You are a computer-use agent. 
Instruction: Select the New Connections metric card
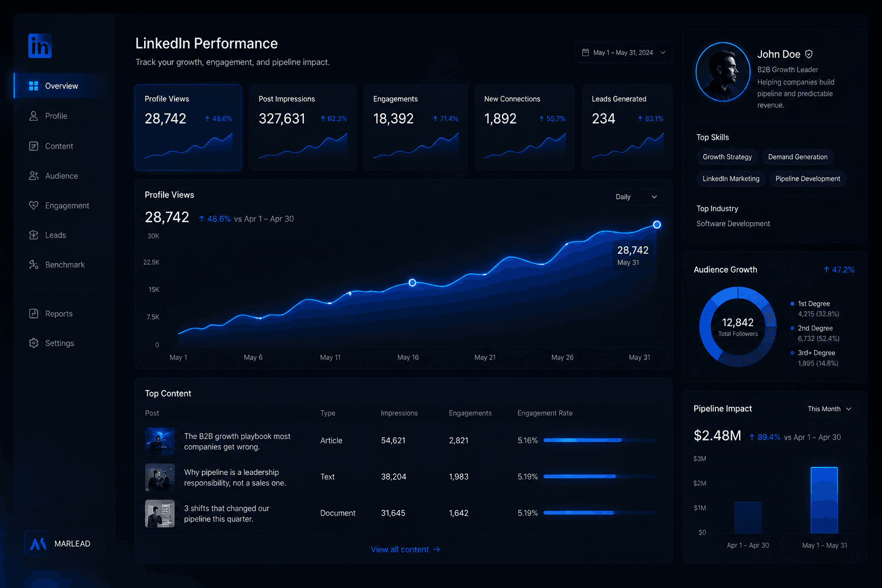click(525, 127)
